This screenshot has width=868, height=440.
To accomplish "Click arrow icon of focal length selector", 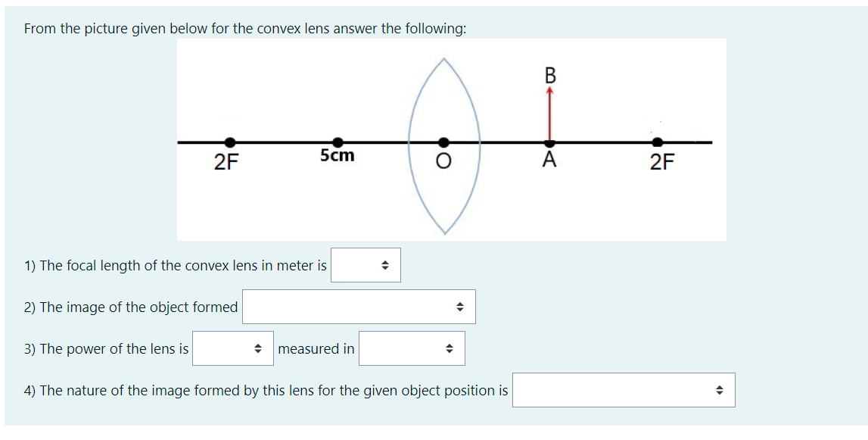I will [385, 266].
